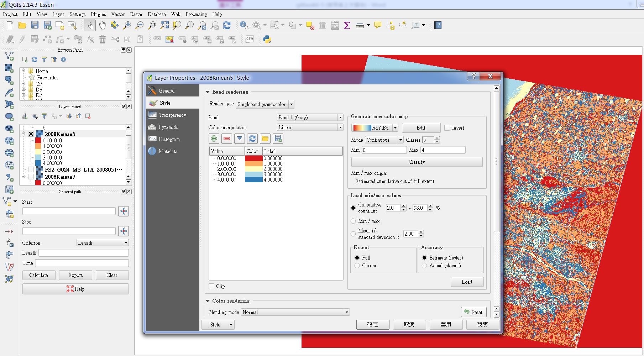Save project with floppy icon

pos(35,25)
